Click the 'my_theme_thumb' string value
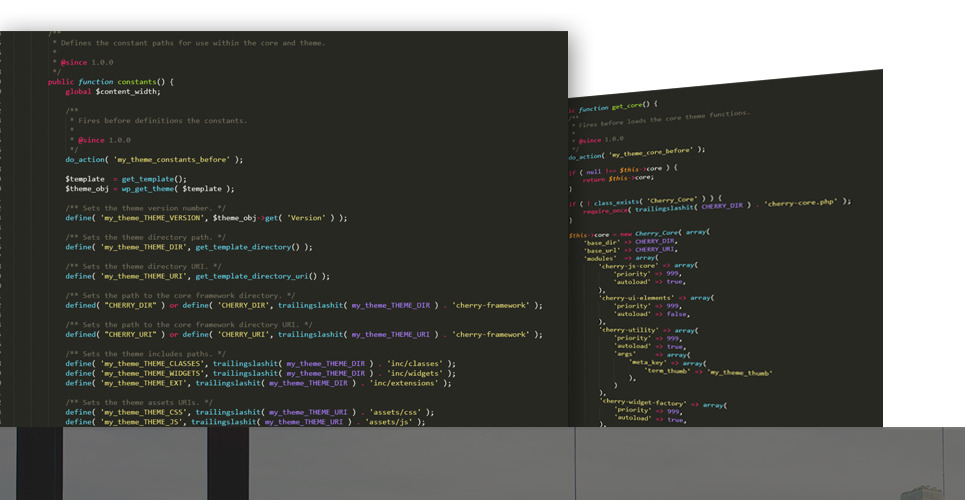This screenshot has width=965, height=500. tap(738, 372)
